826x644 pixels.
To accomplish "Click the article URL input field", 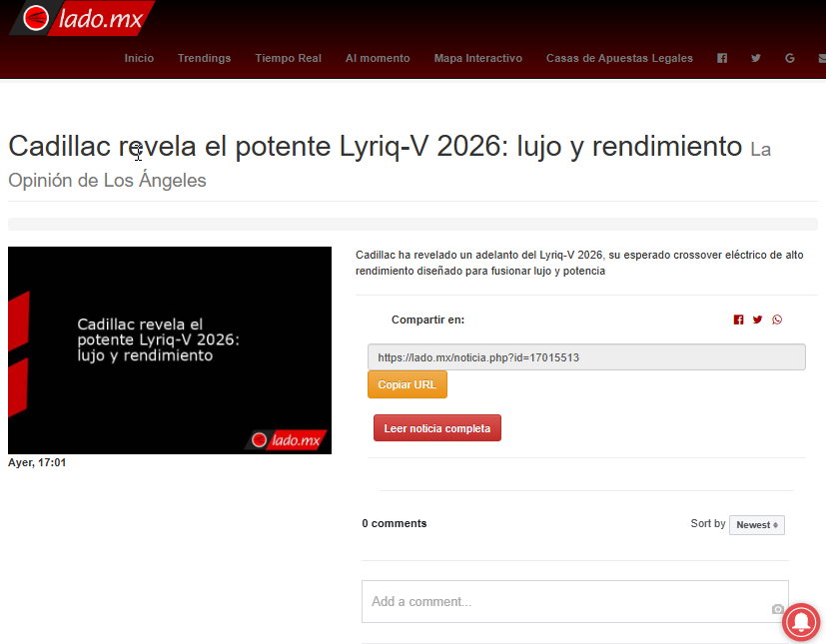I will [586, 357].
